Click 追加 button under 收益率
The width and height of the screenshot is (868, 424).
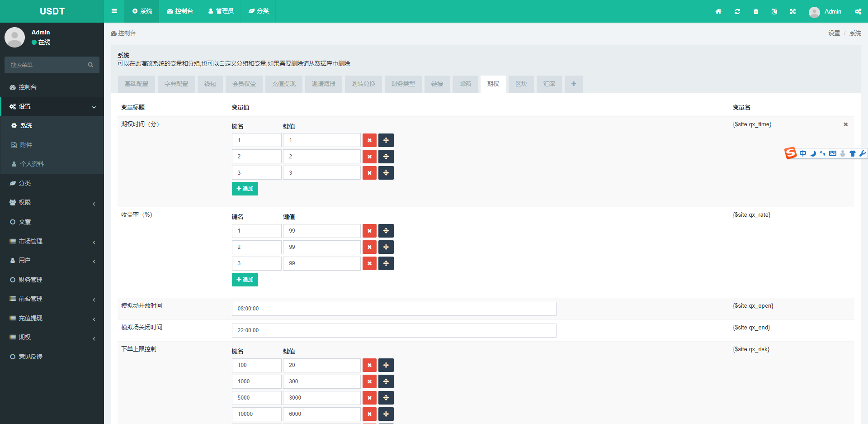click(245, 280)
